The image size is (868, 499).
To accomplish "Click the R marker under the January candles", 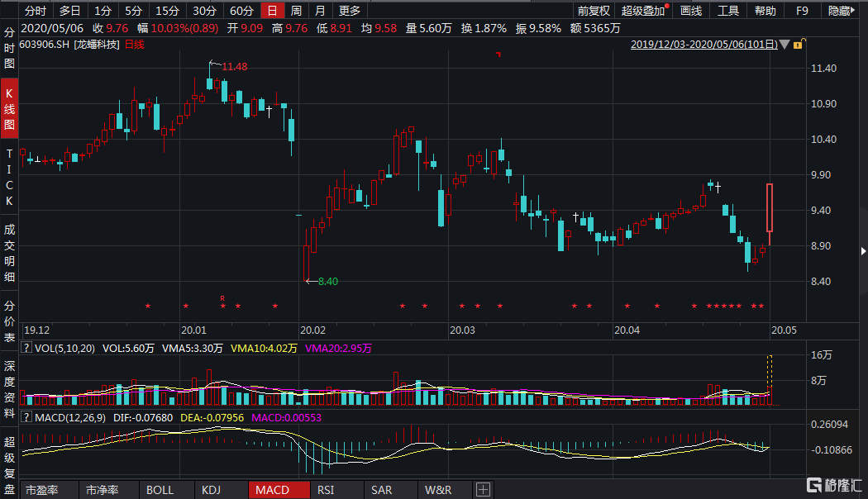I will pyautogui.click(x=222, y=298).
